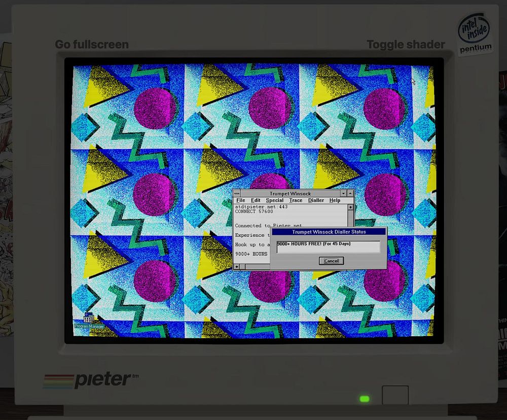Minimize the Trumpet Winsock window with down arrow
Image resolution: width=507 pixels, height=420 pixels.
click(x=343, y=193)
